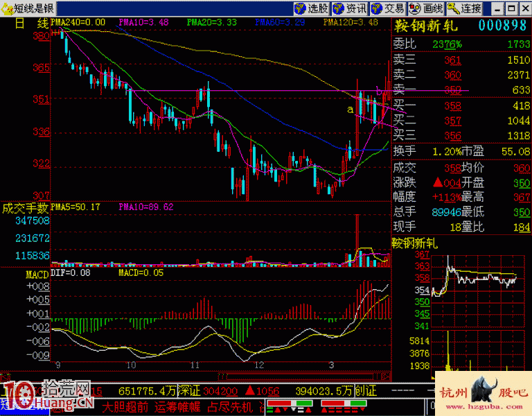Screen dimensions: 532x416
Task: Click the volume PMA5=50.17 label
Action: tap(76, 207)
